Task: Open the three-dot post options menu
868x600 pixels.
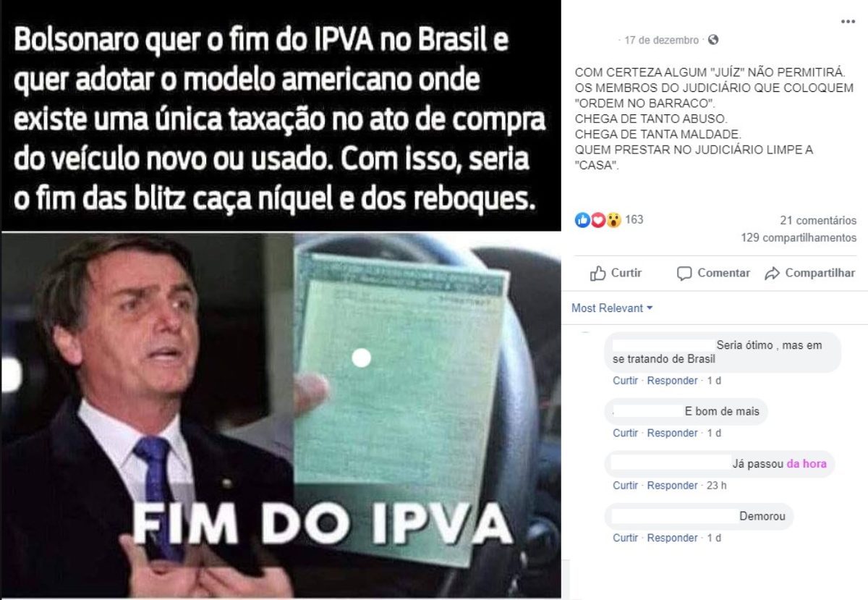Action: click(848, 22)
